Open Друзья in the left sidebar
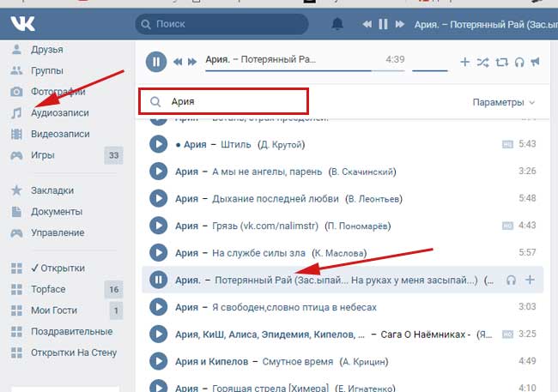Screen dimensions: 558x392 click(47, 50)
